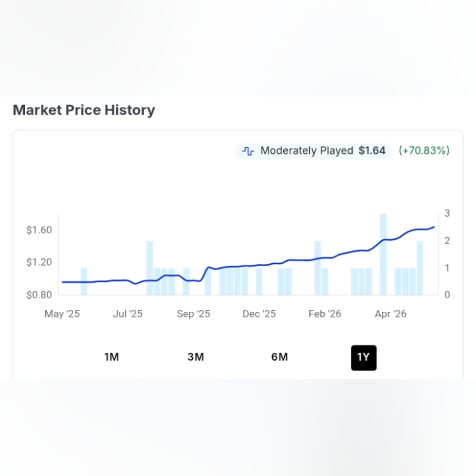Switch chart range to 3M
This screenshot has height=476, width=476.
[196, 357]
